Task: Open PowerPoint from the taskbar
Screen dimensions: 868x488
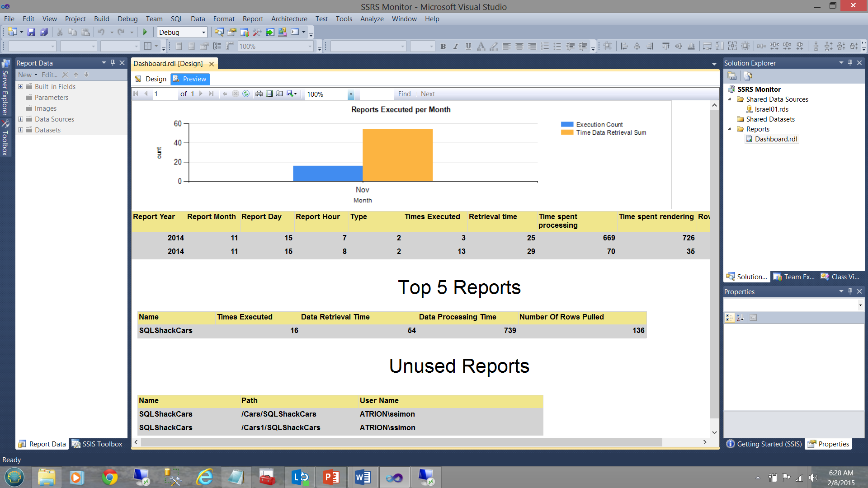Action: point(331,477)
